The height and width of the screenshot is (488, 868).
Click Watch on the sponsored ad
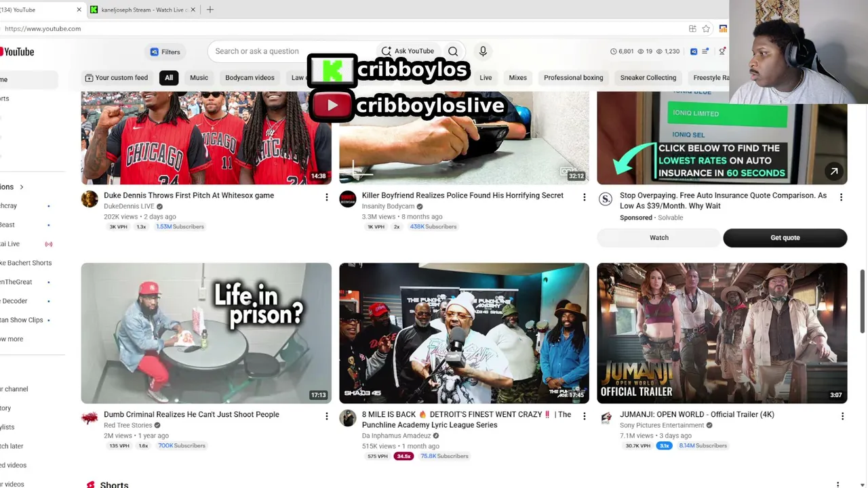[x=659, y=238]
